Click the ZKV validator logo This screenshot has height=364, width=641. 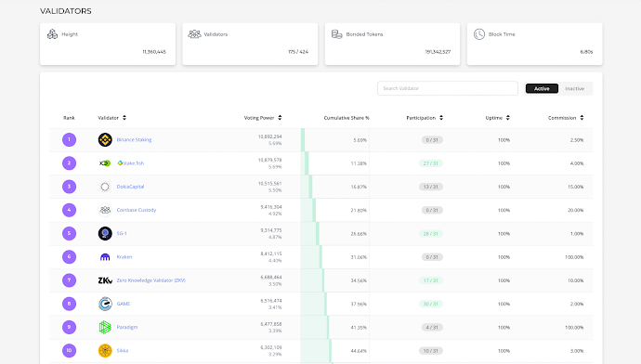[x=105, y=280]
